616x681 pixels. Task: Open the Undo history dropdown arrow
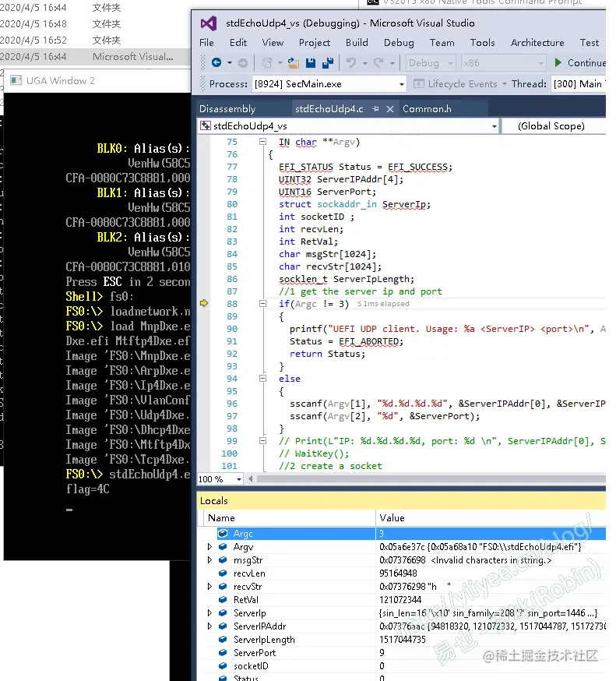[365, 63]
